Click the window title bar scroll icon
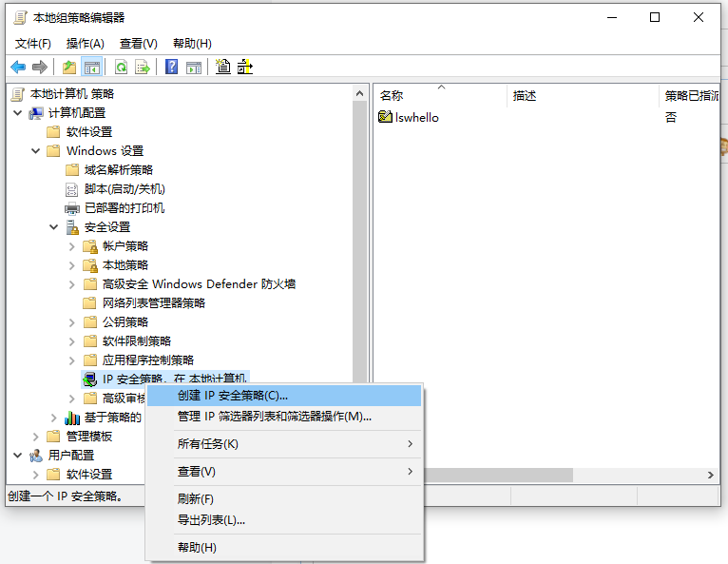The height and width of the screenshot is (564, 728). [20, 18]
